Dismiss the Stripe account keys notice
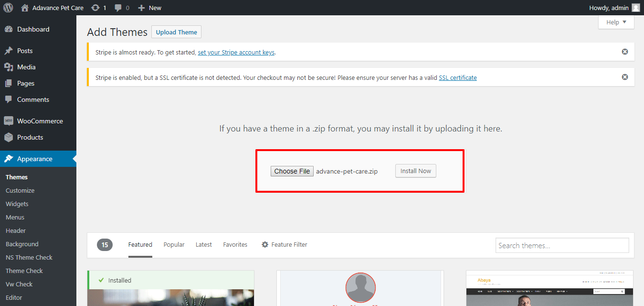Viewport: 644px width, 306px height. tap(624, 52)
